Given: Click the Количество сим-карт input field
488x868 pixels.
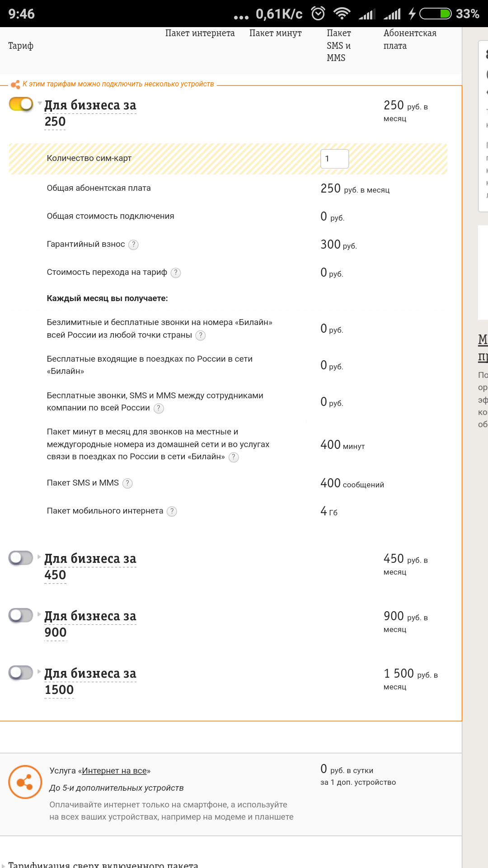Looking at the screenshot, I should pyautogui.click(x=334, y=159).
